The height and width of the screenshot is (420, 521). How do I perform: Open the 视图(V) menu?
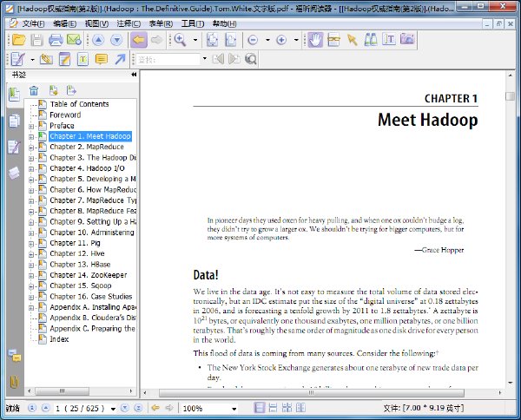pos(96,23)
